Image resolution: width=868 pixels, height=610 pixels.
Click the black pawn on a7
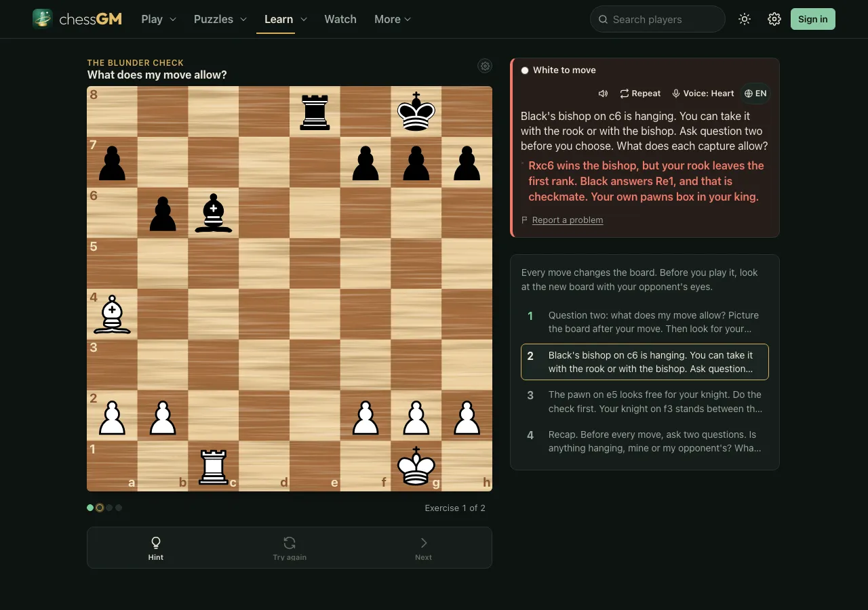(x=112, y=163)
